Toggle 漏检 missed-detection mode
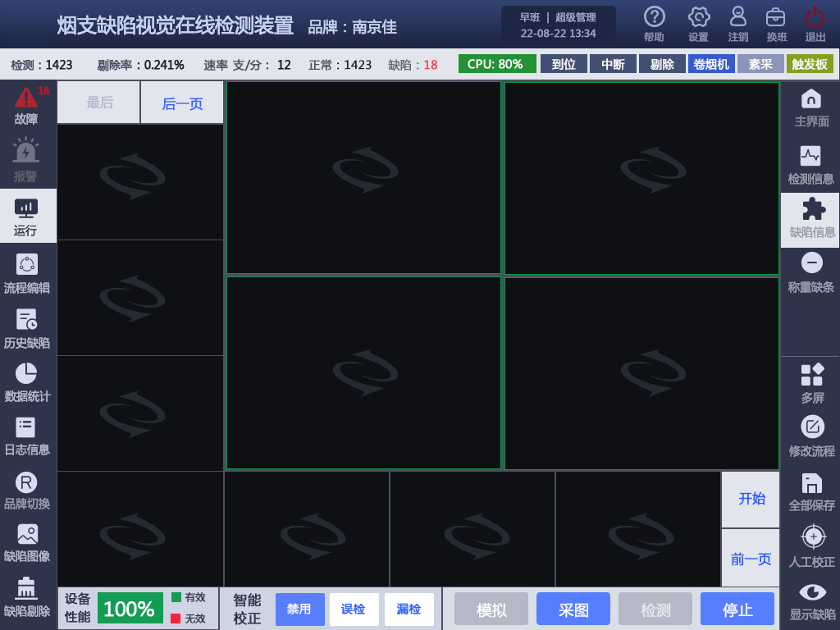Screen dimensions: 840x630 pyautogui.click(x=409, y=609)
